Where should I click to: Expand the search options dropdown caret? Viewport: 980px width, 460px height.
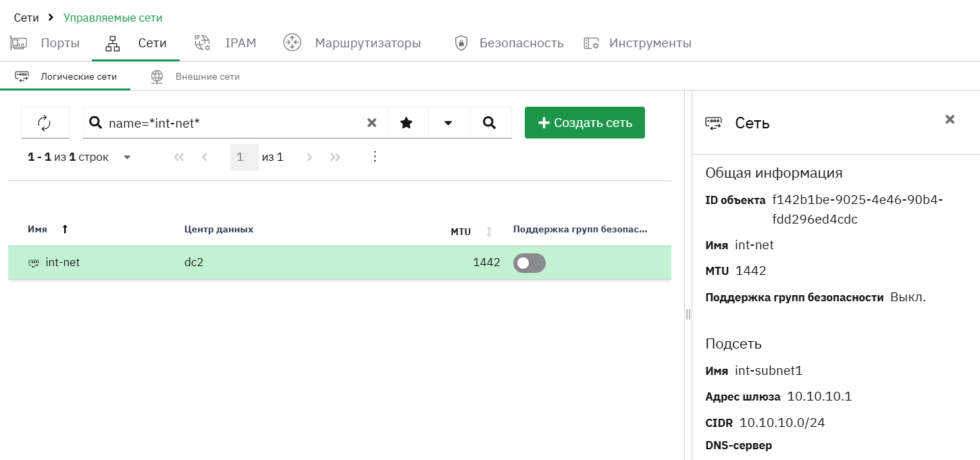[448, 123]
